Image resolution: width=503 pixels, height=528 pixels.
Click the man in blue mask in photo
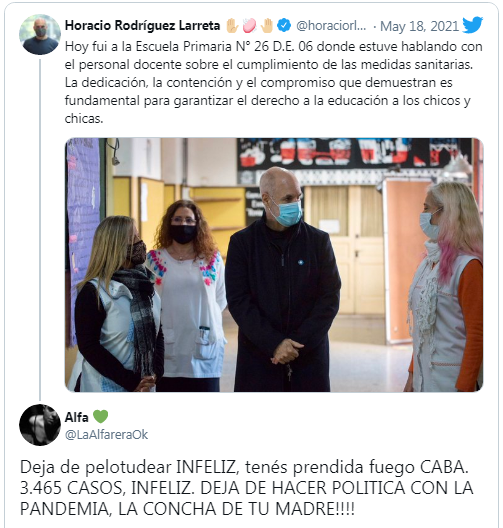[283, 279]
